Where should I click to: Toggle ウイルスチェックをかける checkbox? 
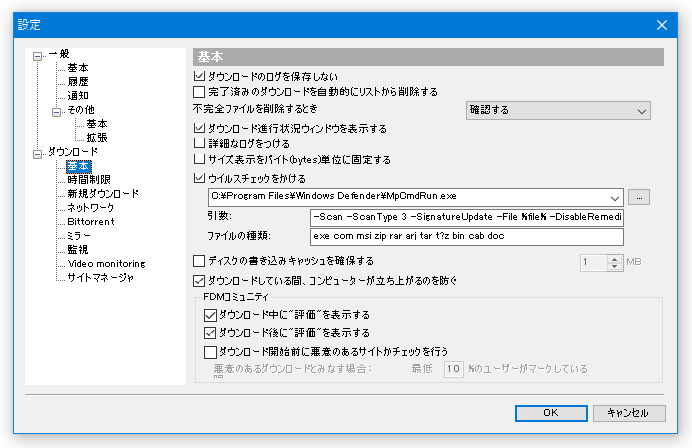(199, 178)
